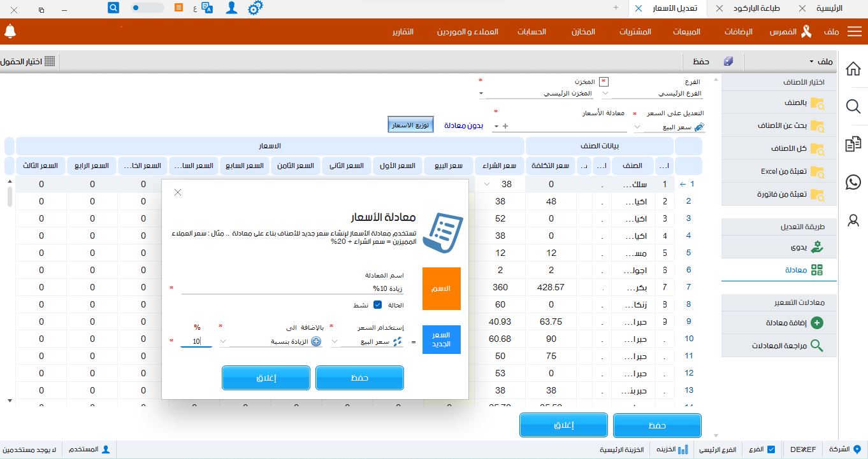Open the user account icon in title bar

click(231, 8)
